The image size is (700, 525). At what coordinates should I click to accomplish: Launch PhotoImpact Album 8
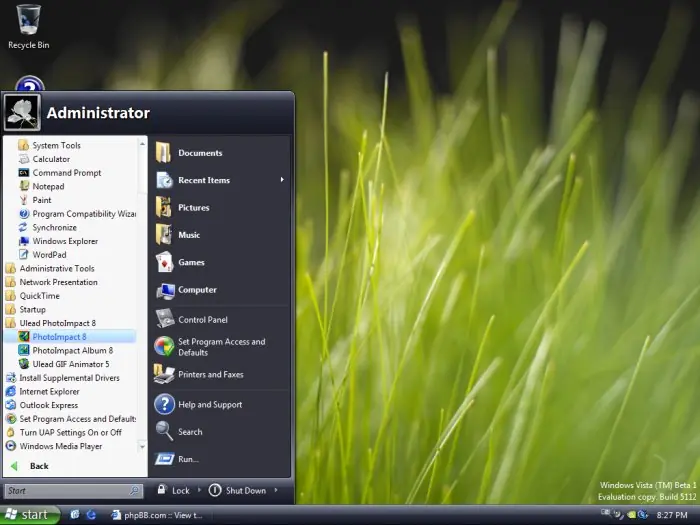(x=72, y=350)
